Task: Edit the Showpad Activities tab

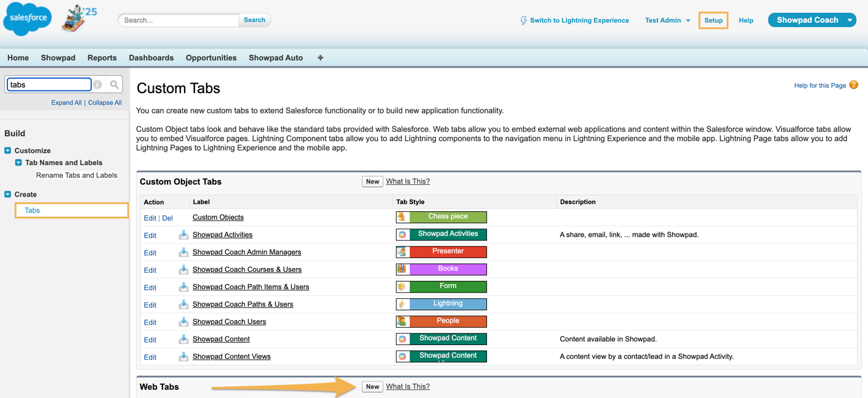Action: 150,235
